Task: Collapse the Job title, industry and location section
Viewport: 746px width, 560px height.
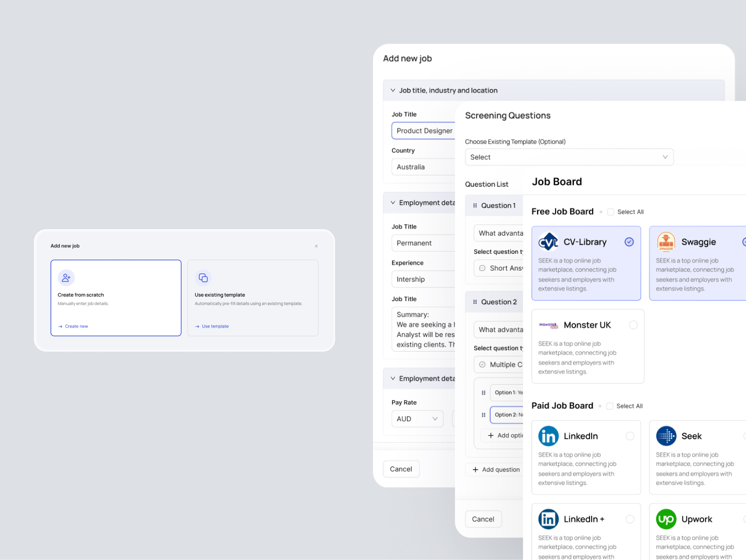Action: (x=392, y=90)
